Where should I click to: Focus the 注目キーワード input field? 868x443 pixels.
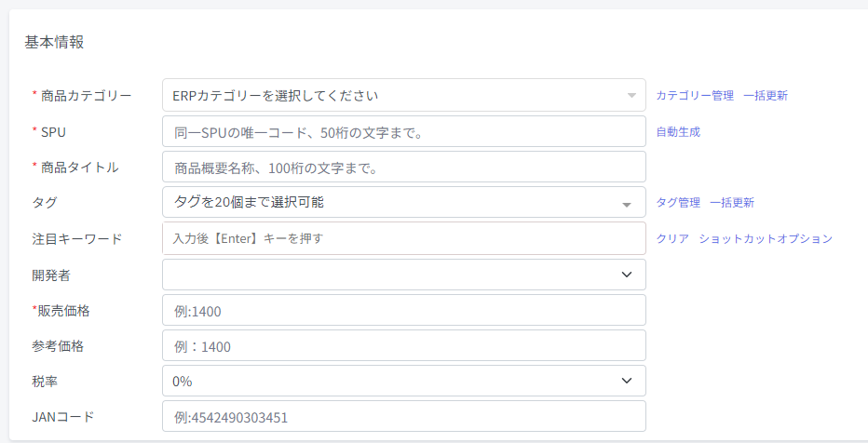click(404, 238)
